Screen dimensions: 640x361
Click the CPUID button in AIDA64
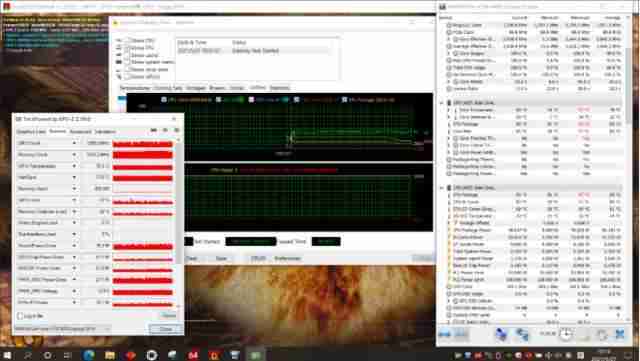click(x=258, y=258)
